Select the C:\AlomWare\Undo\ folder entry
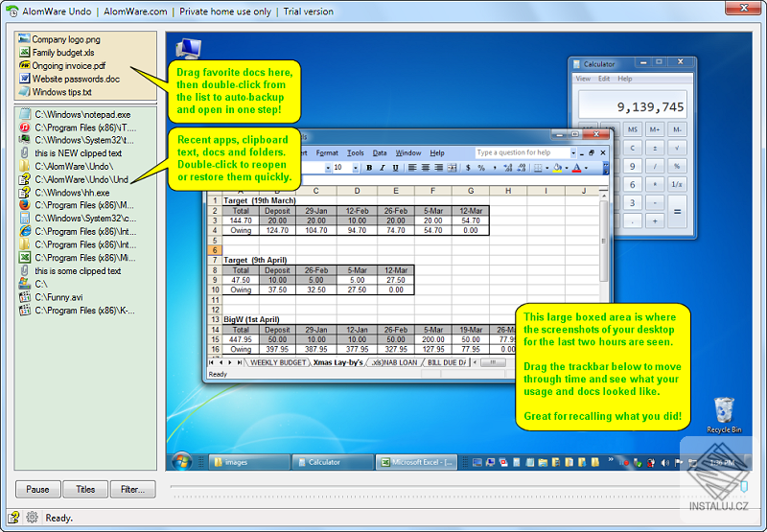The height and width of the screenshot is (532, 767). (x=66, y=166)
